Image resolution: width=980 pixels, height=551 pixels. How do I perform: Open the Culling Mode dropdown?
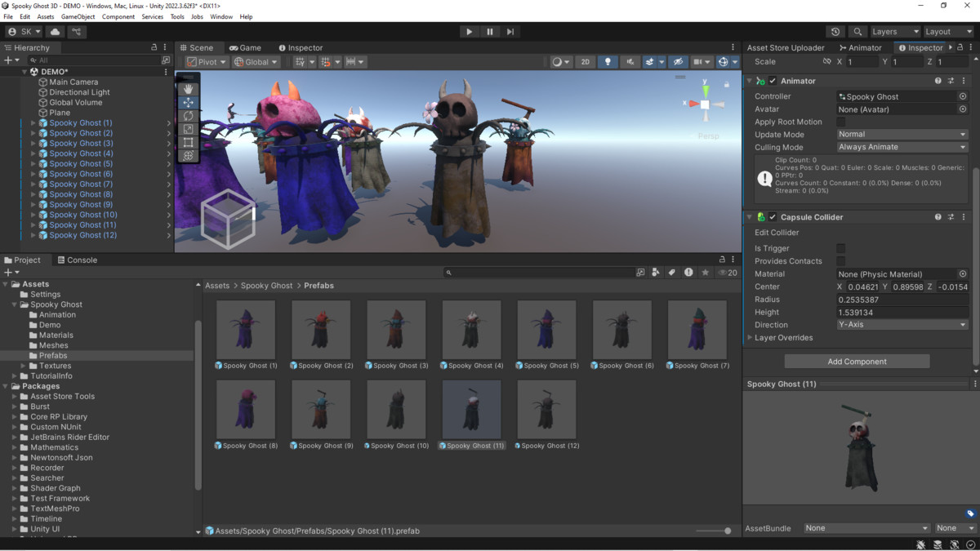(x=902, y=147)
